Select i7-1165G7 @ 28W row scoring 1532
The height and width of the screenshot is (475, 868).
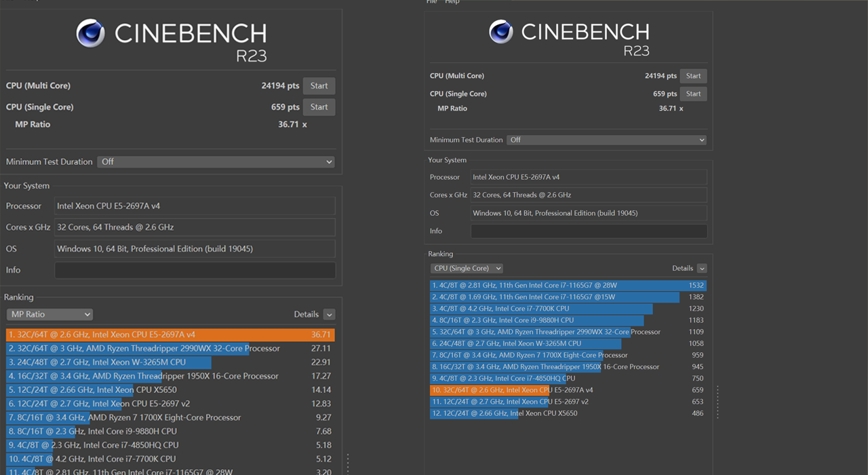[x=568, y=286]
